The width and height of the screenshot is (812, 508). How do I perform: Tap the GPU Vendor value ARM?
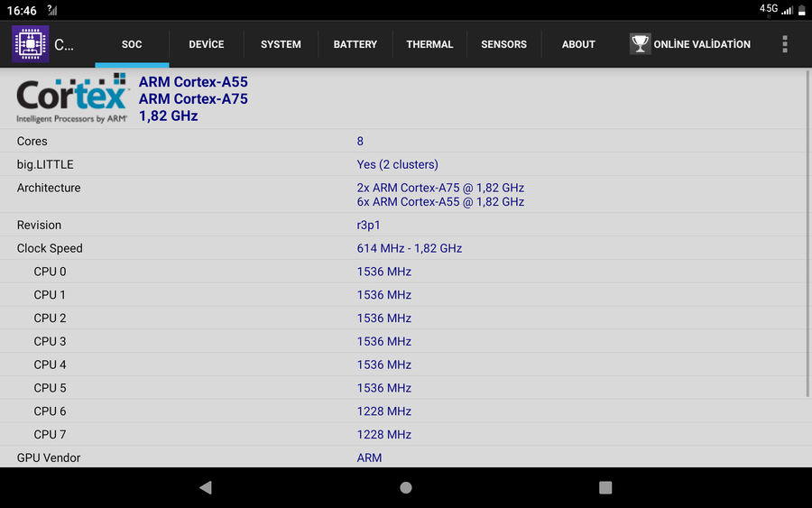point(369,457)
